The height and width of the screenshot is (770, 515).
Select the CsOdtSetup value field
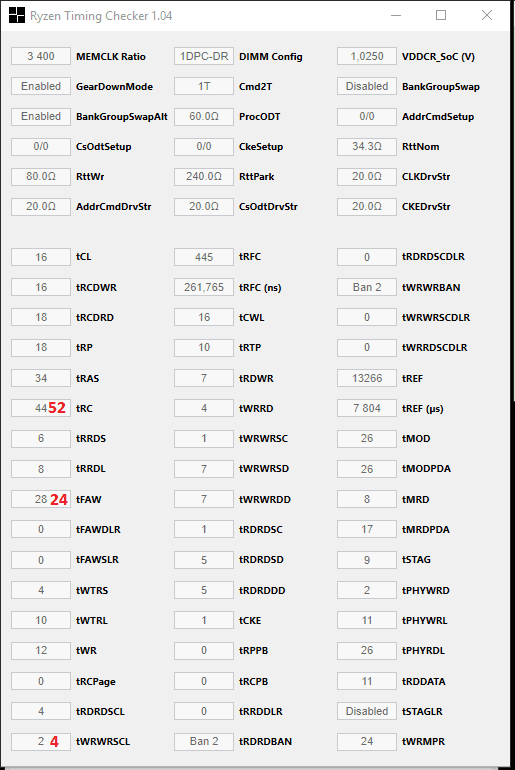[41, 146]
